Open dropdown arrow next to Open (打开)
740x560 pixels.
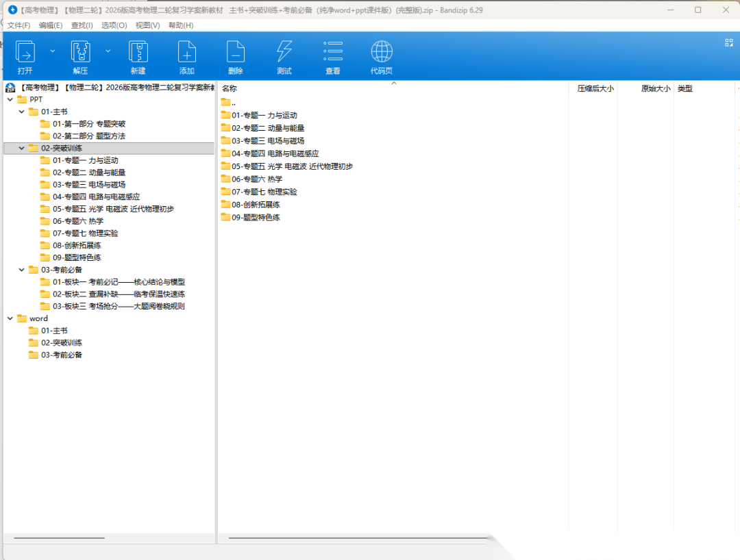click(x=52, y=51)
